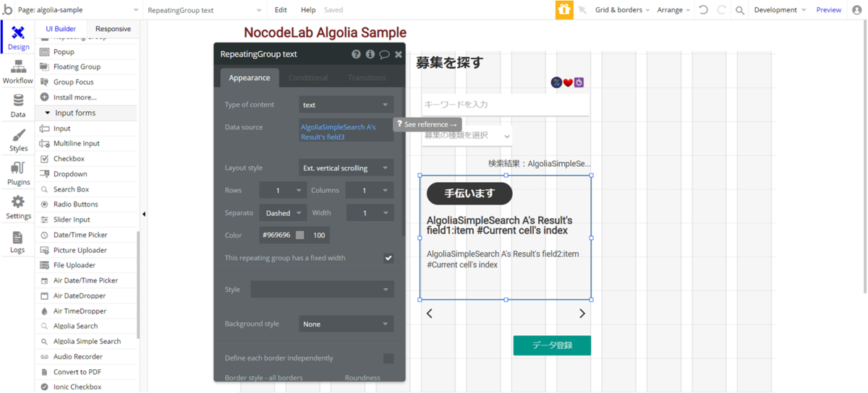Select the File Uploader element

tap(74, 265)
